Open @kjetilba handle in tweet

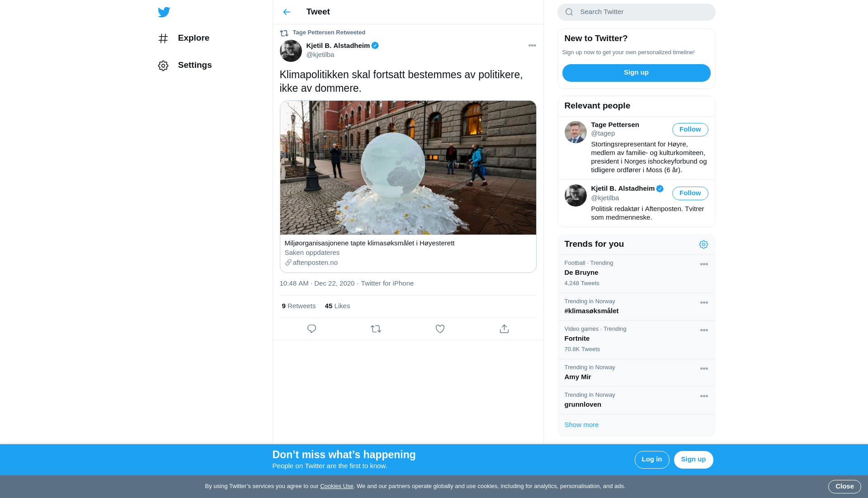pyautogui.click(x=320, y=55)
